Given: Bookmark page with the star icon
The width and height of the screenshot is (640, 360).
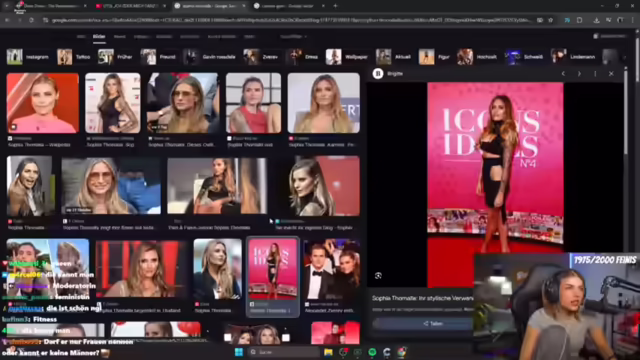Looking at the screenshot, I should (x=551, y=20).
